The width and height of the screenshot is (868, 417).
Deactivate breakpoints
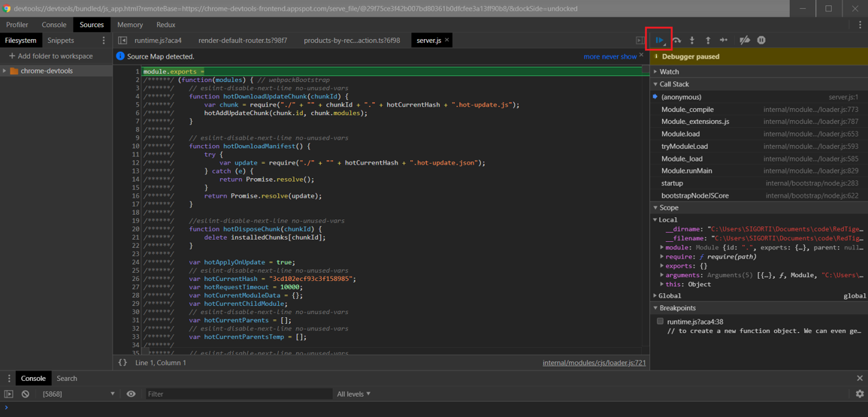coord(745,40)
